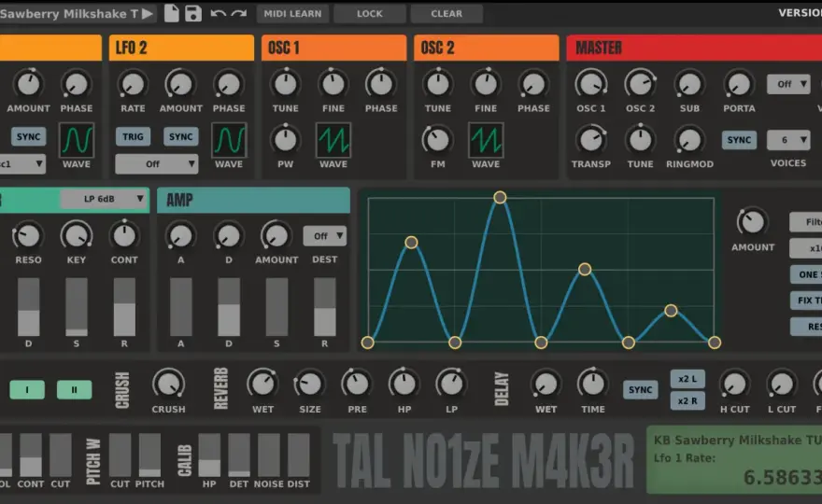
Task: Toggle chorus II button
Action: (x=74, y=390)
